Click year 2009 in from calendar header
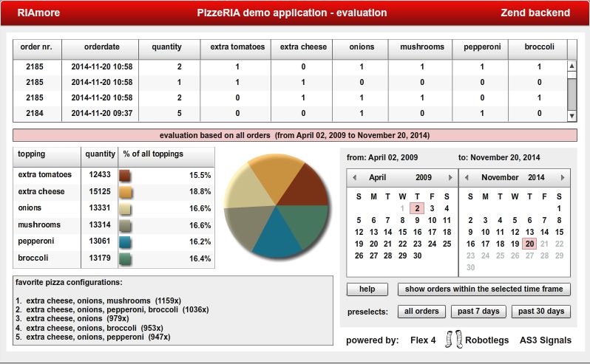590x364 pixels. coord(424,177)
